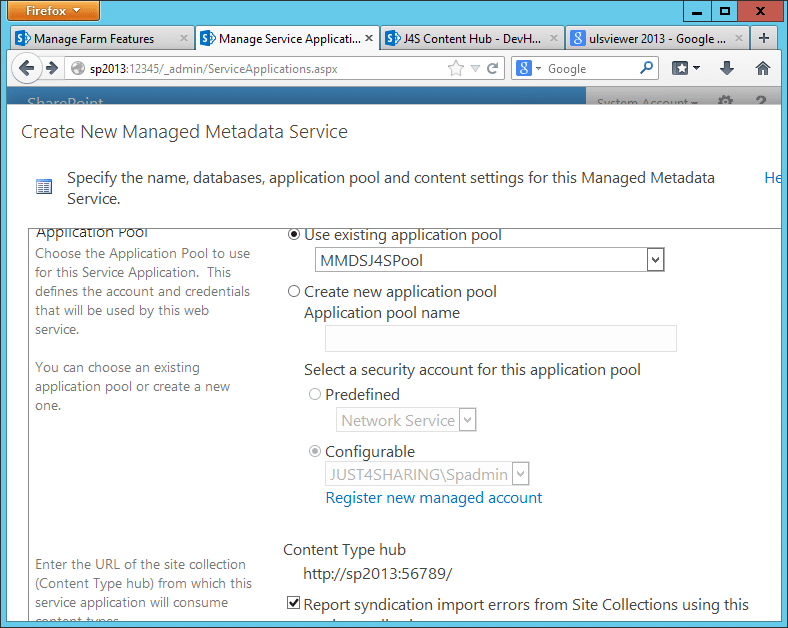Uncheck Report syndication import errors checkbox
Screen dimensions: 788x628
tap(293, 603)
